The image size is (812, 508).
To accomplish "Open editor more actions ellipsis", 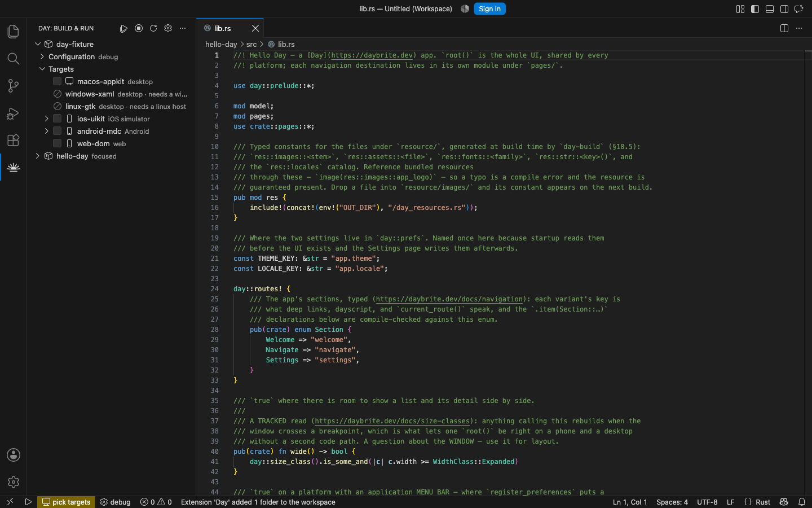I will point(799,28).
